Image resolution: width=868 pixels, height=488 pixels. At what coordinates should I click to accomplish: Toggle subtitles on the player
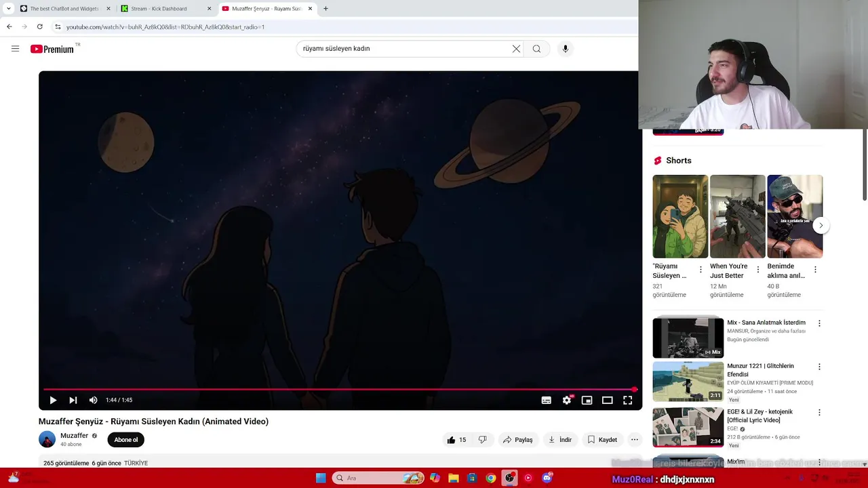pyautogui.click(x=546, y=400)
